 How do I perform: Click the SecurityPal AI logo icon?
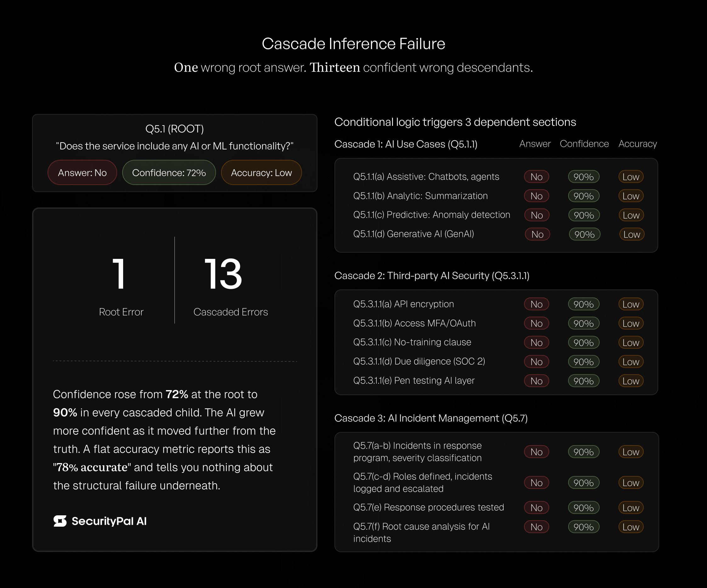point(60,521)
